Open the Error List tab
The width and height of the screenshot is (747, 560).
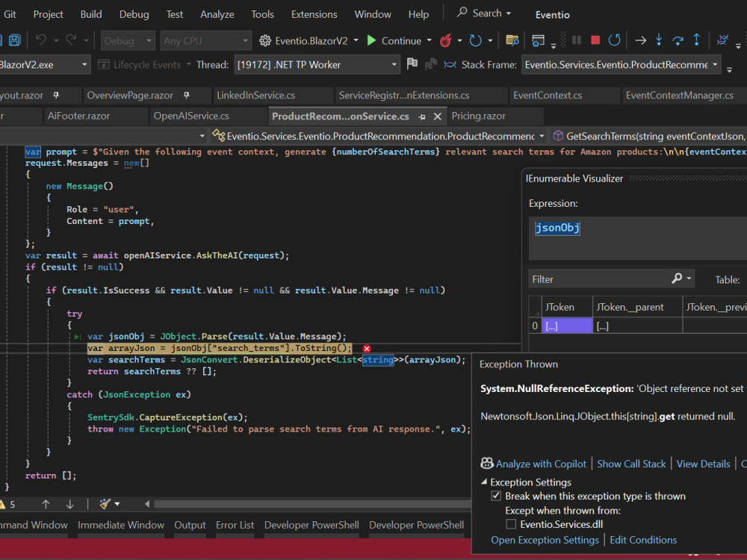(x=235, y=525)
